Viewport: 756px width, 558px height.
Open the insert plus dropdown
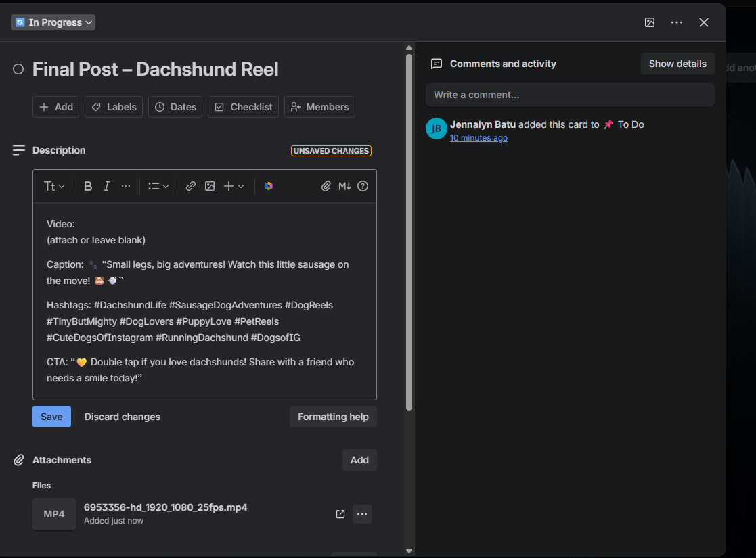[234, 186]
